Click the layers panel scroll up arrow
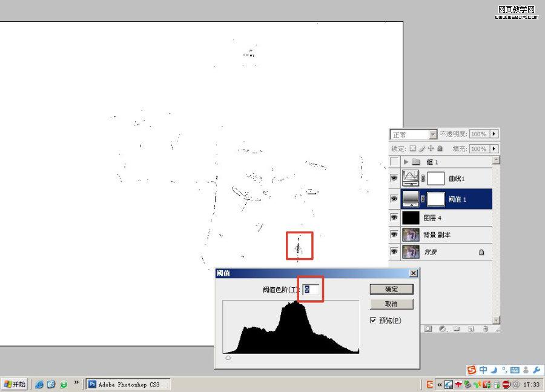The image size is (545, 392). pos(497,160)
